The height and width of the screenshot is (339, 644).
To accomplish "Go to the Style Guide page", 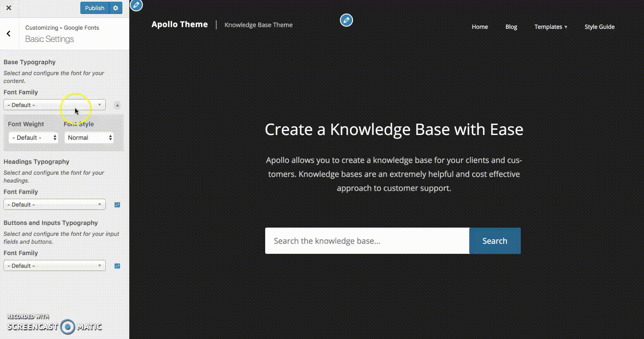I will 599,27.
